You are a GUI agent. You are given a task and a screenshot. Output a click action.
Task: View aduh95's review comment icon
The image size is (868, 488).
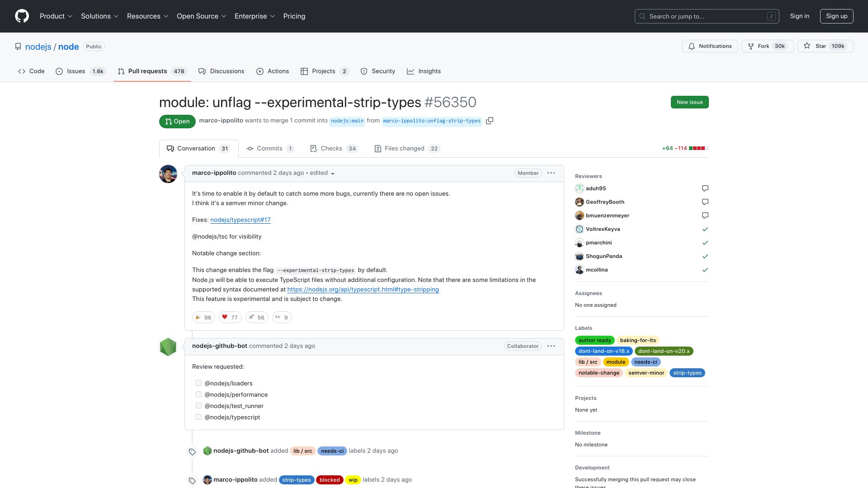pos(705,188)
